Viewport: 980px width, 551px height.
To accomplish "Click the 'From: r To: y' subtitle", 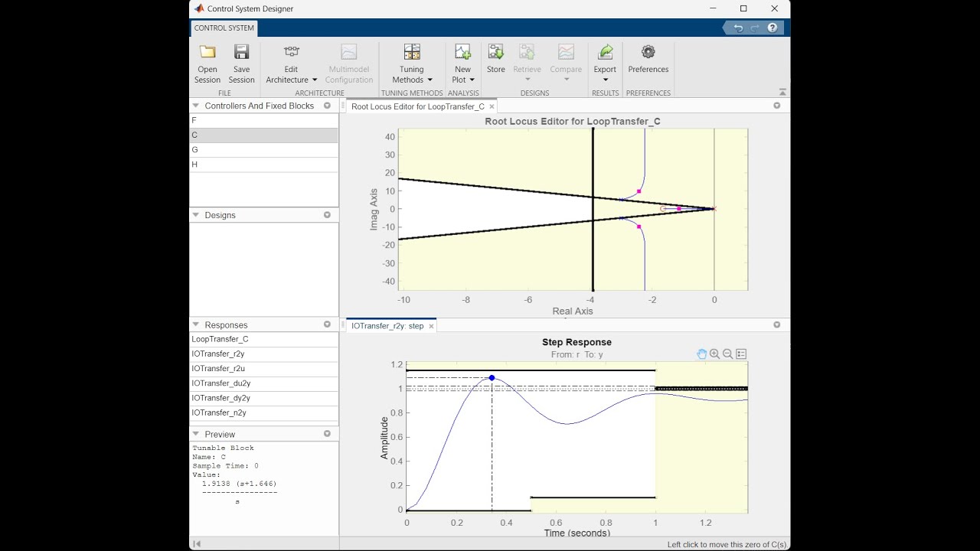I will pyautogui.click(x=577, y=355).
